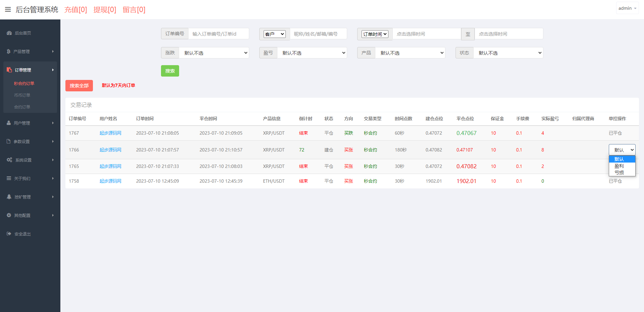The width and height of the screenshot is (644, 312).
Task: Click the 其他配置 gear icon
Action: coord(9,215)
